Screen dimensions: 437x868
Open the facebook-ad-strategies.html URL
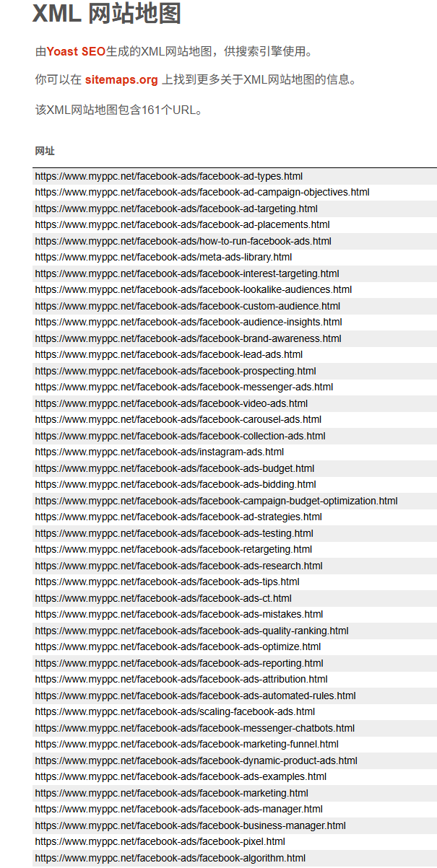178,517
